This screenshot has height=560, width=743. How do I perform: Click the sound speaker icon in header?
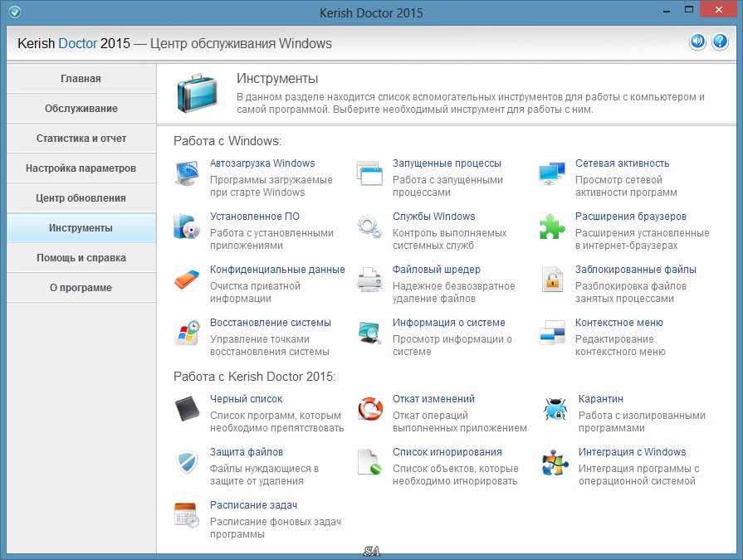tap(697, 41)
